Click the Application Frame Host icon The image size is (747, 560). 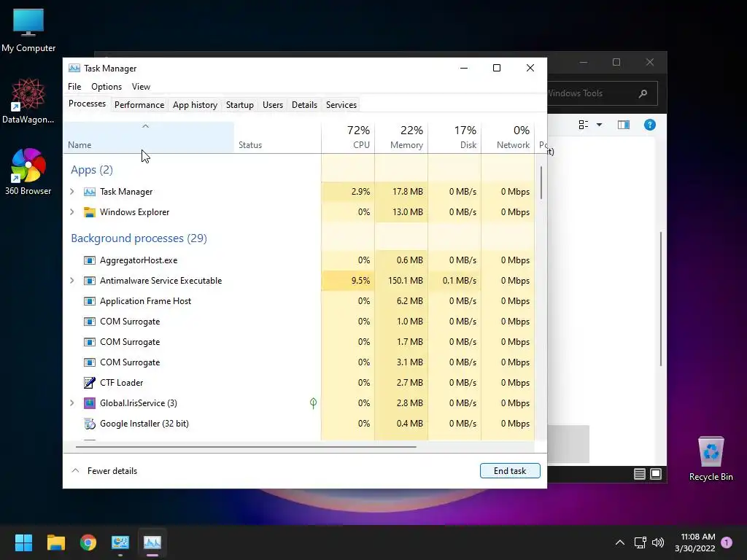tap(90, 301)
